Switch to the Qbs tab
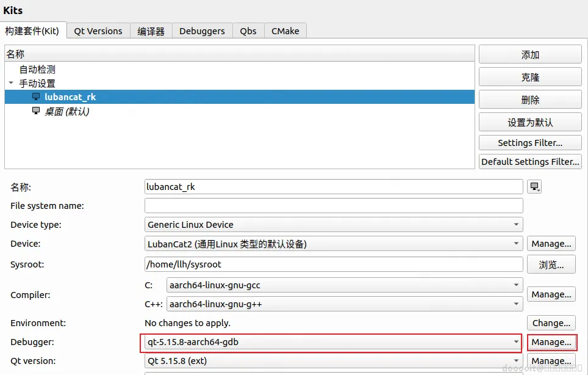The height and width of the screenshot is (375, 588). [x=248, y=31]
